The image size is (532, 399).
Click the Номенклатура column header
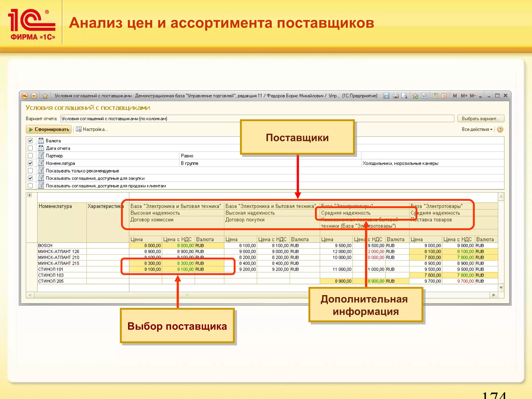coord(62,223)
